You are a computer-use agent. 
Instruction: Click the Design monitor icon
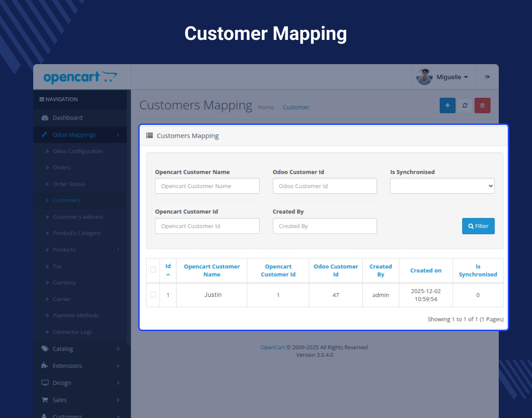tap(45, 383)
